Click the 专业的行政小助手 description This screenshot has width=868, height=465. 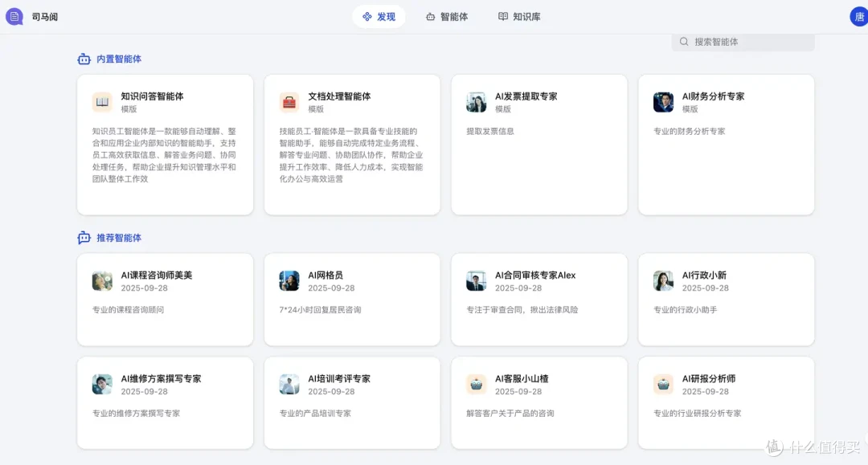pos(686,310)
